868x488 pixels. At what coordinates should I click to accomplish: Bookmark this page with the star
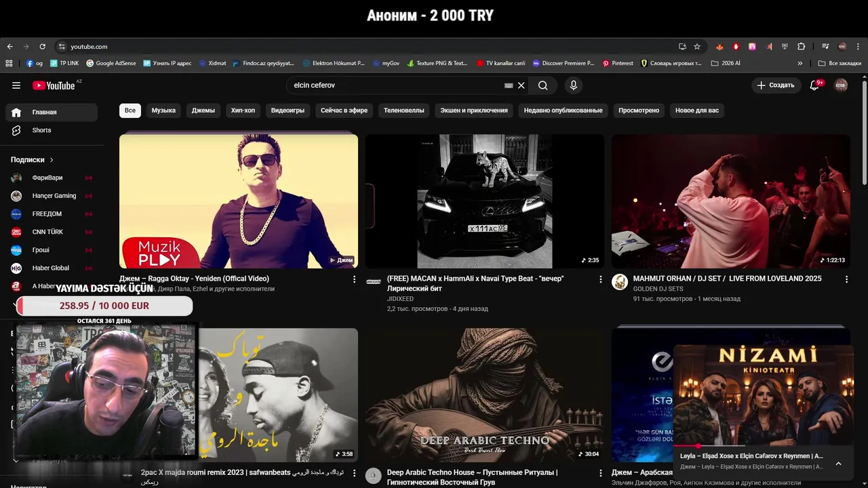697,47
